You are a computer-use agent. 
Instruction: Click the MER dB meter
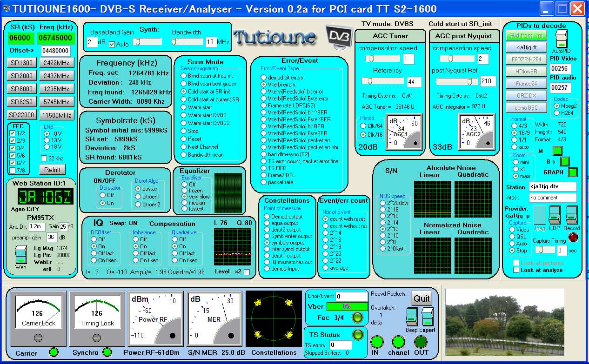click(x=214, y=318)
